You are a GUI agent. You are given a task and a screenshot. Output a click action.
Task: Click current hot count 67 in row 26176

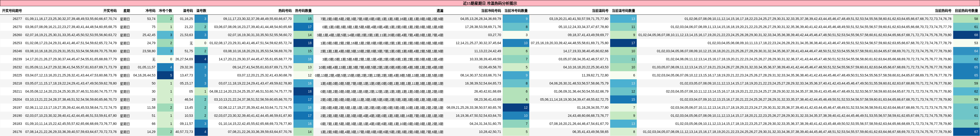pyautogui.click(x=966, y=132)
